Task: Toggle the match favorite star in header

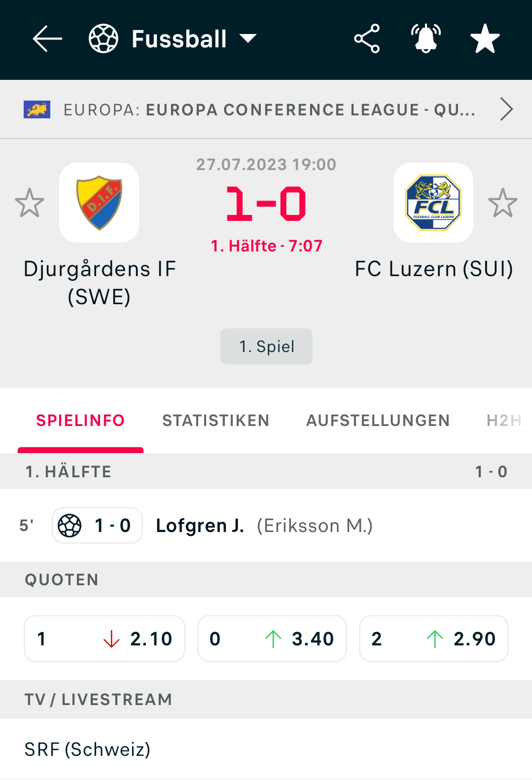Action: point(485,38)
